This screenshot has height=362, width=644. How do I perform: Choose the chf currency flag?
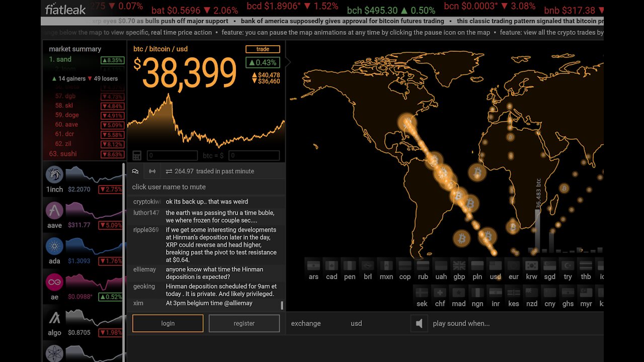click(x=440, y=293)
